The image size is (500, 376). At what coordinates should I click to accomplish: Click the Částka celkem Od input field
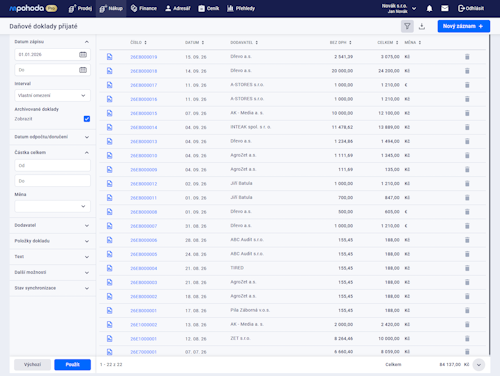52,165
